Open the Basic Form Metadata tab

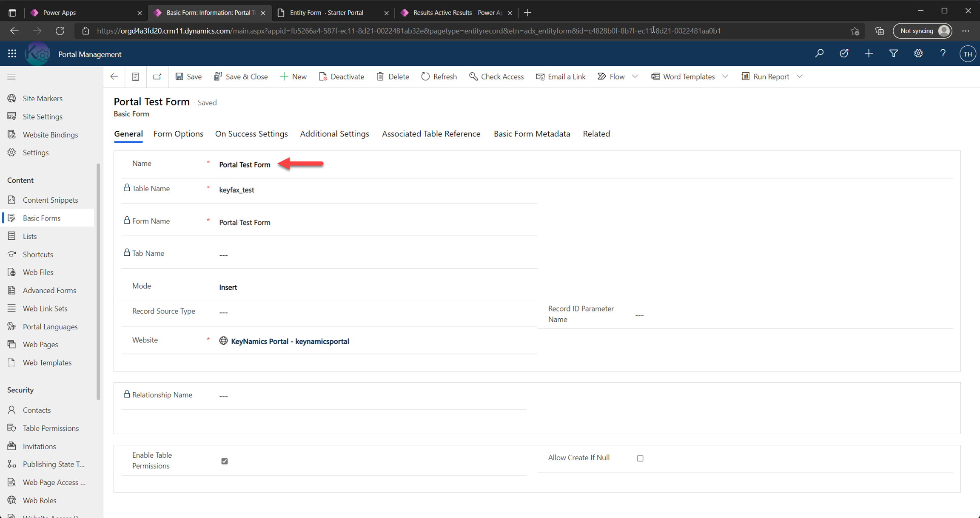point(532,134)
